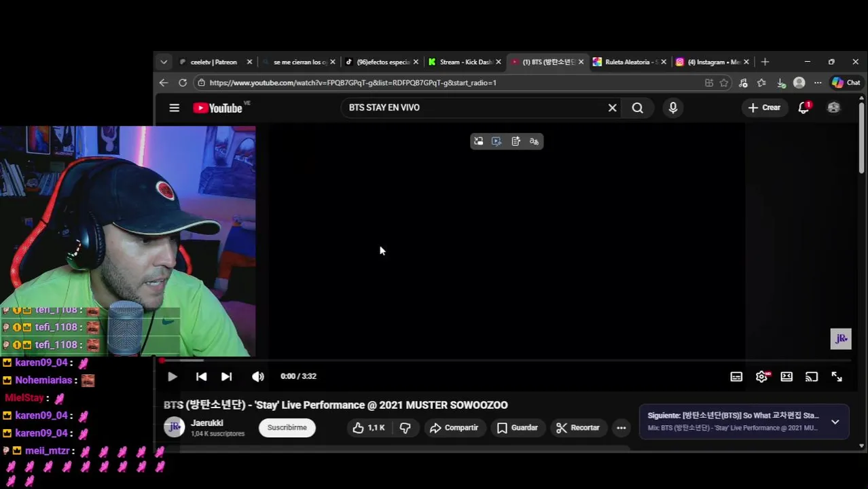Viewport: 868px width, 489px height.
Task: Save the video with Guardar
Action: point(518,427)
